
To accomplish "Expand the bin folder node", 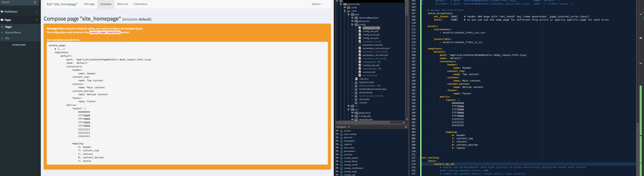I will 349,106.
